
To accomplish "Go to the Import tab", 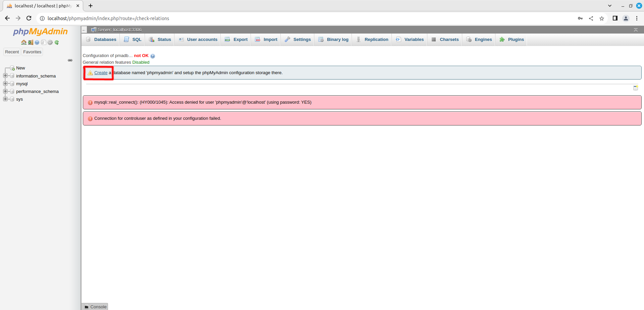I will click(266, 40).
